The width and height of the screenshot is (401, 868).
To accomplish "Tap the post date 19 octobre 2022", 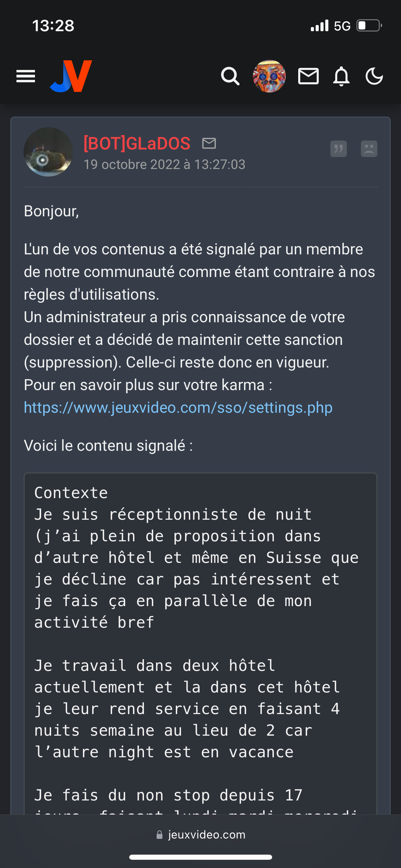I will point(165,165).
